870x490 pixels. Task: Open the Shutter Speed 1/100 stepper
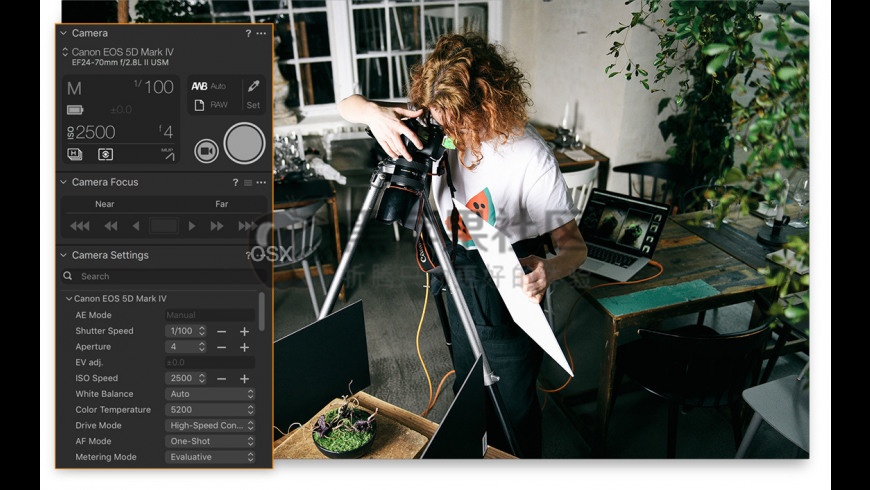tap(186, 331)
